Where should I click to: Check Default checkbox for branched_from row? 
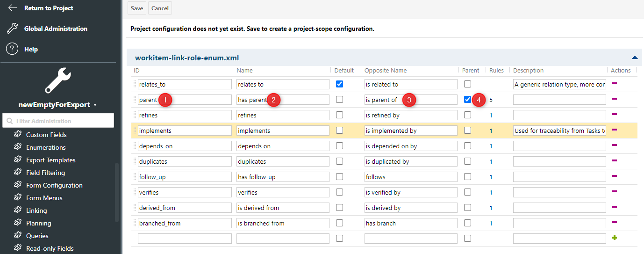339,223
